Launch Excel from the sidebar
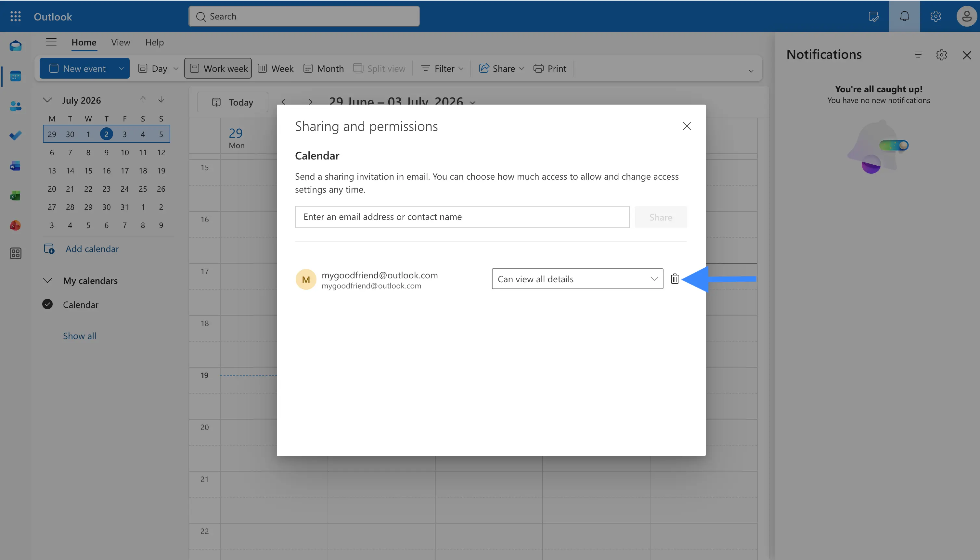Viewport: 980px width, 560px height. pos(15,196)
